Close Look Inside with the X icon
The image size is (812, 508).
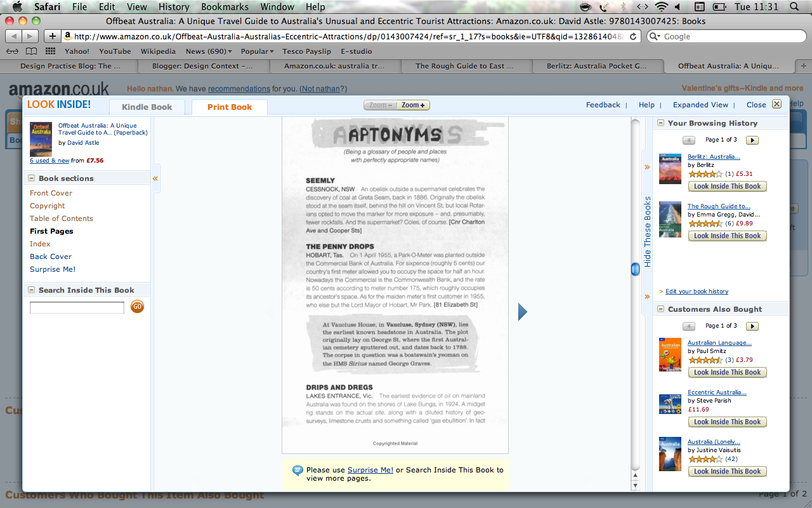[x=776, y=104]
